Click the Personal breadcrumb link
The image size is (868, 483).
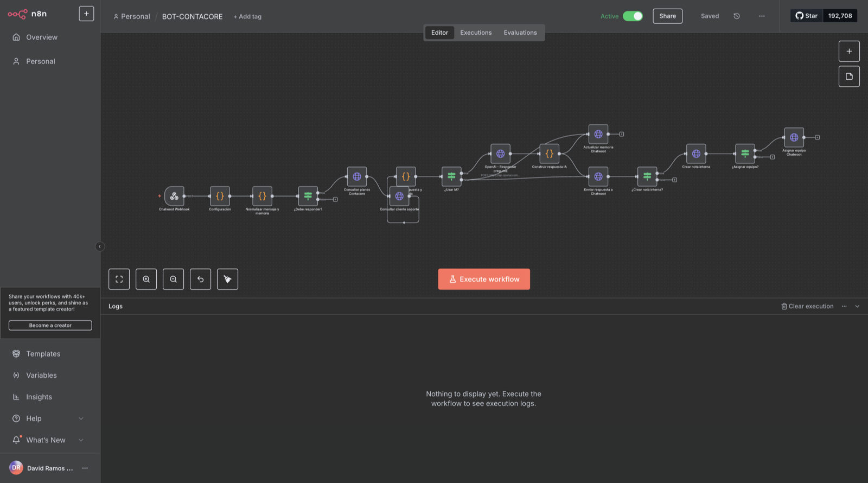coord(132,16)
